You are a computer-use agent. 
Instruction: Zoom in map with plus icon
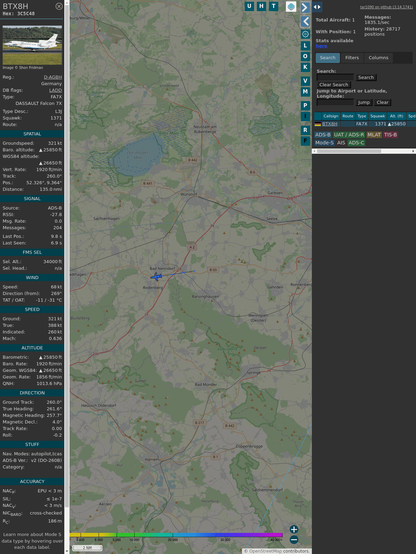tap(294, 529)
